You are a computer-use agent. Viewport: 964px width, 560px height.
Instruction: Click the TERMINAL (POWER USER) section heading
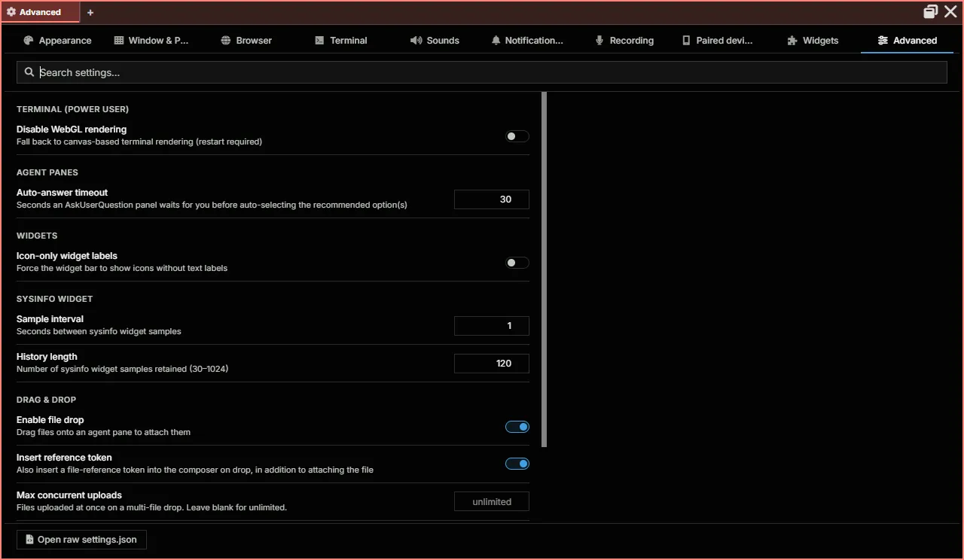pos(73,109)
